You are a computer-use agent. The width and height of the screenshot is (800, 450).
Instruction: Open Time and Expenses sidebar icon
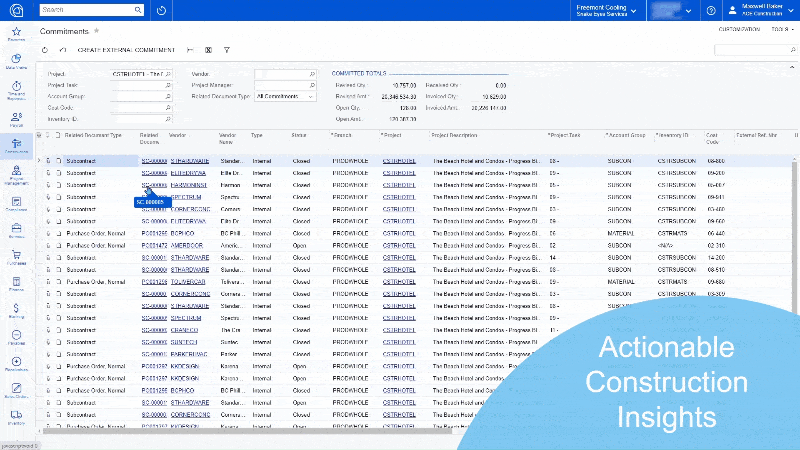coord(16,90)
